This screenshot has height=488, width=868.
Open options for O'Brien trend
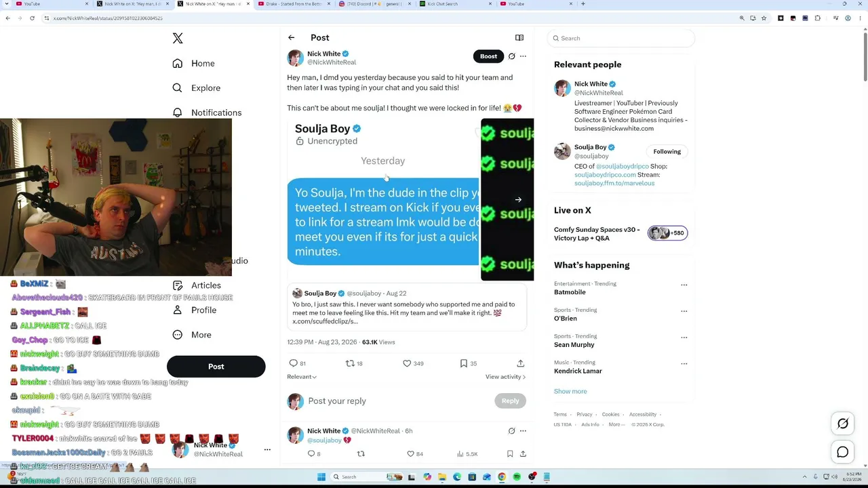tap(684, 311)
